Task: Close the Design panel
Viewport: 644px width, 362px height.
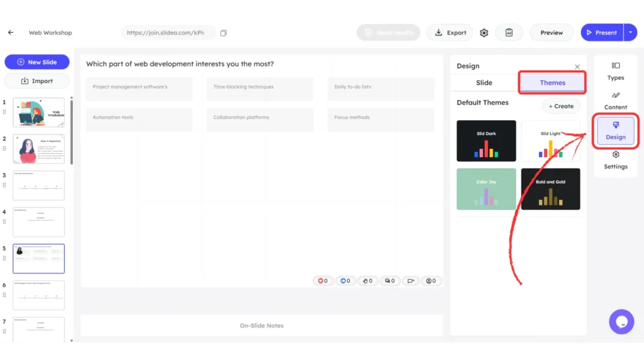Action: coord(577,67)
